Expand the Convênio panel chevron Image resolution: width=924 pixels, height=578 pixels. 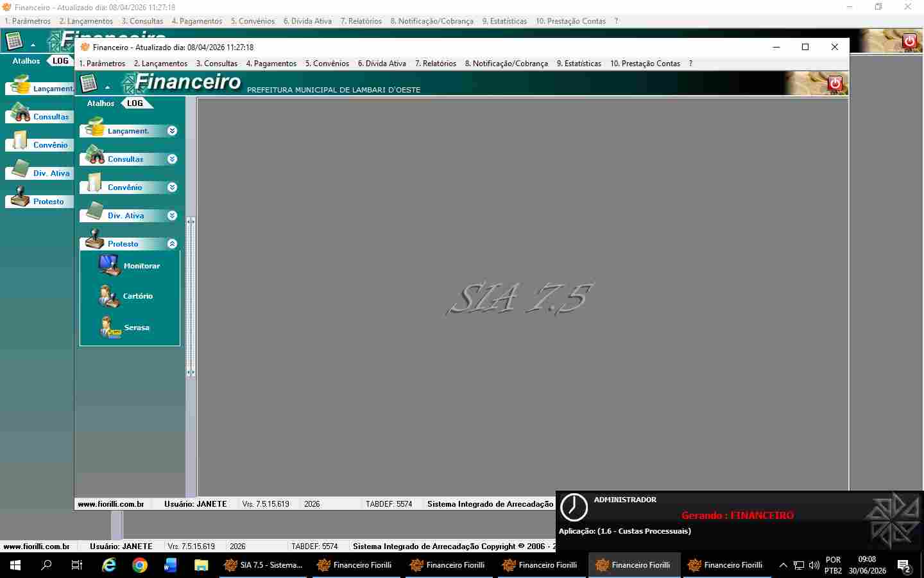coord(172,188)
